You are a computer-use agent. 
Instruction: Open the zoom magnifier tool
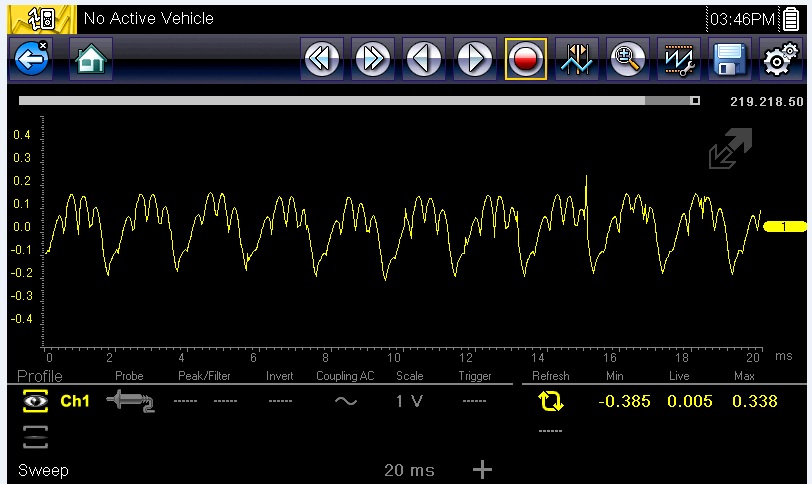(x=628, y=60)
